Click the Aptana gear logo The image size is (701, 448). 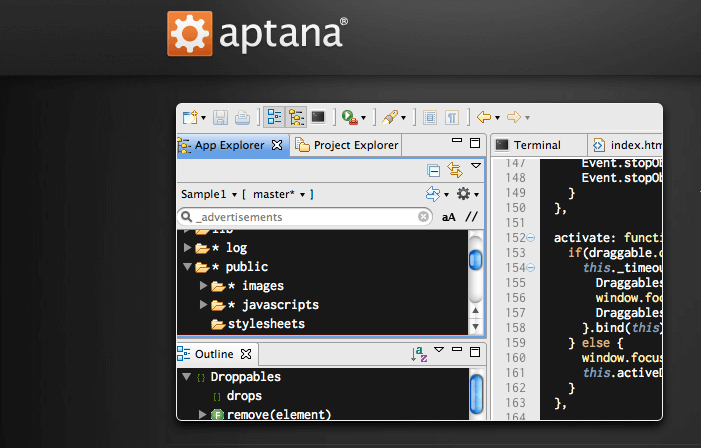point(190,34)
